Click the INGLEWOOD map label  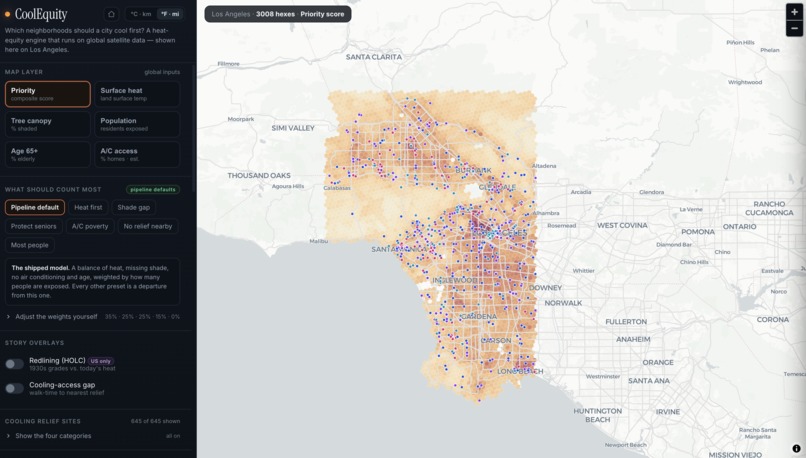tap(455, 281)
